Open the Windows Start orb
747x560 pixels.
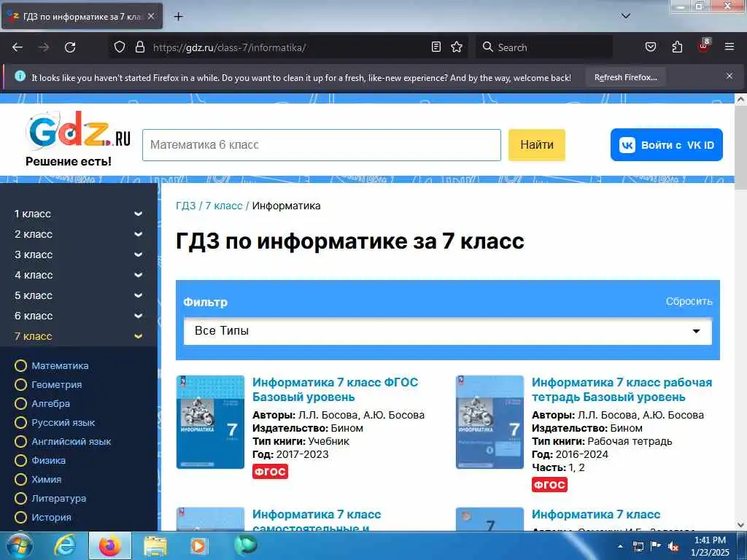click(x=19, y=545)
